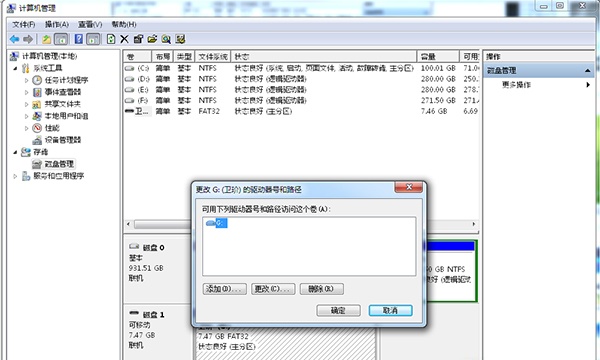Click the 更改(C)... button in dialog
Image resolution: width=600 pixels, height=360 pixels.
click(x=273, y=289)
